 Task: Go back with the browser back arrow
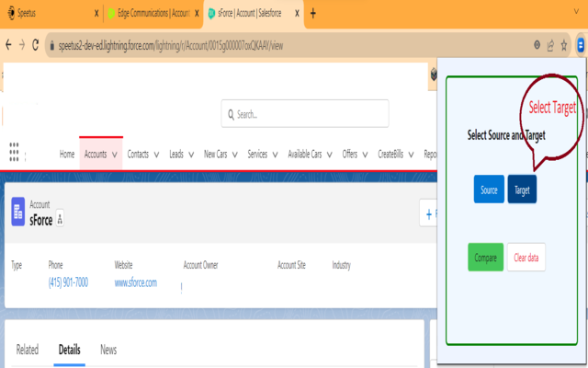pos(8,45)
